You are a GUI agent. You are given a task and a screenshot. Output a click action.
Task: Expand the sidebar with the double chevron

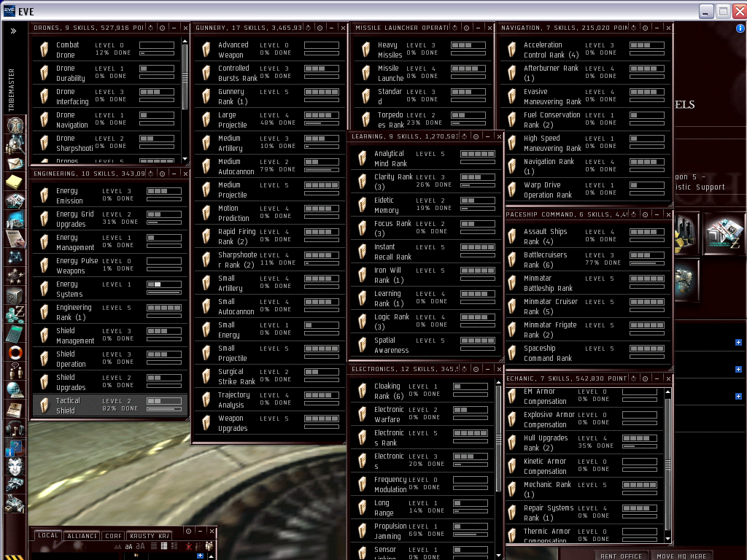(x=13, y=31)
